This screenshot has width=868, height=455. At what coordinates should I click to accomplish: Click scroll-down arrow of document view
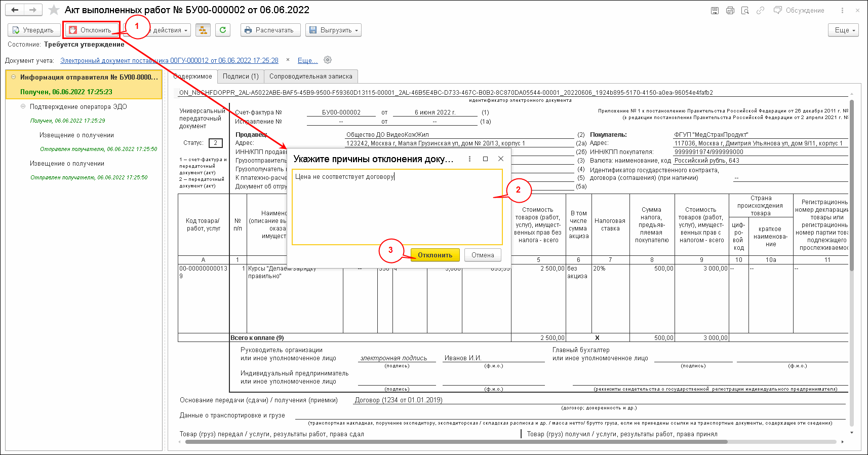pos(852,433)
